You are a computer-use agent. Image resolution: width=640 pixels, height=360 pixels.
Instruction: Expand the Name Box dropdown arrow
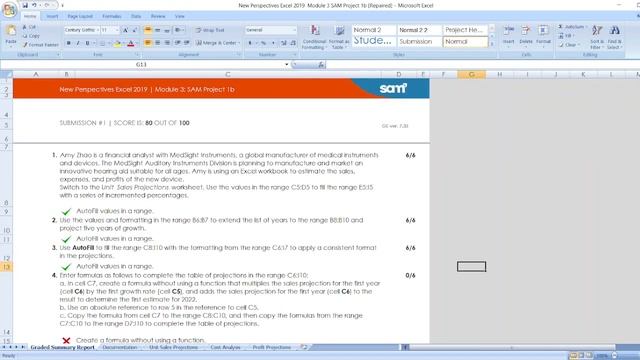click(287, 64)
